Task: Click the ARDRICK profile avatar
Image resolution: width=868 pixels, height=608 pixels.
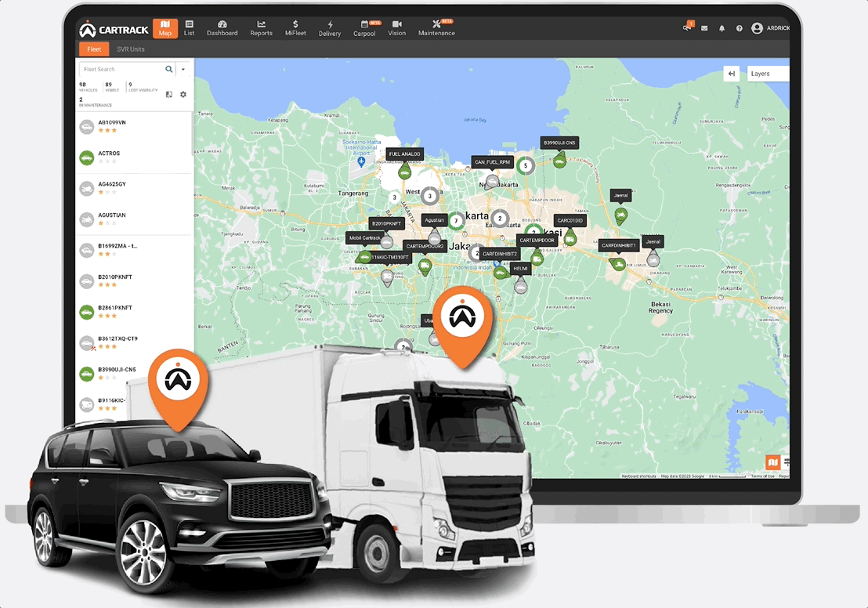Action: (758, 28)
